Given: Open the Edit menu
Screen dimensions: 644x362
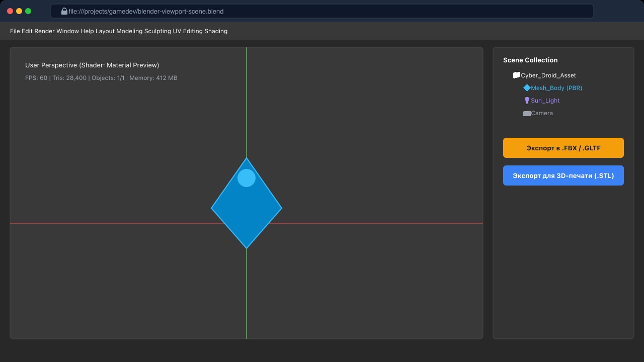Looking at the screenshot, I should coord(27,31).
